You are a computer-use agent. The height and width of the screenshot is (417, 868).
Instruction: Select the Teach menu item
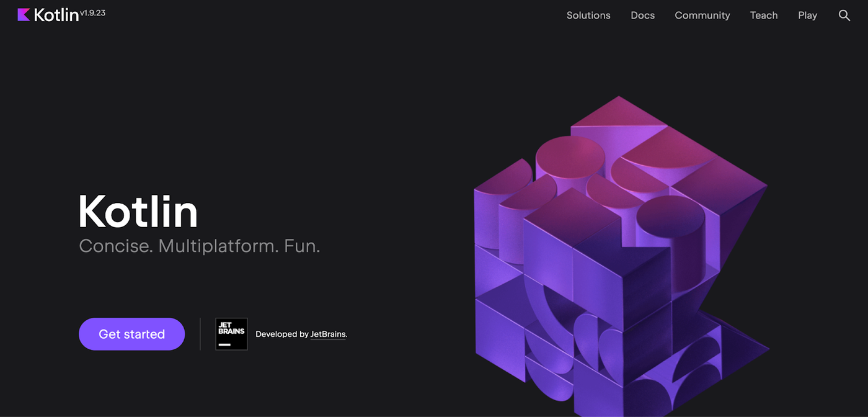coord(764,16)
